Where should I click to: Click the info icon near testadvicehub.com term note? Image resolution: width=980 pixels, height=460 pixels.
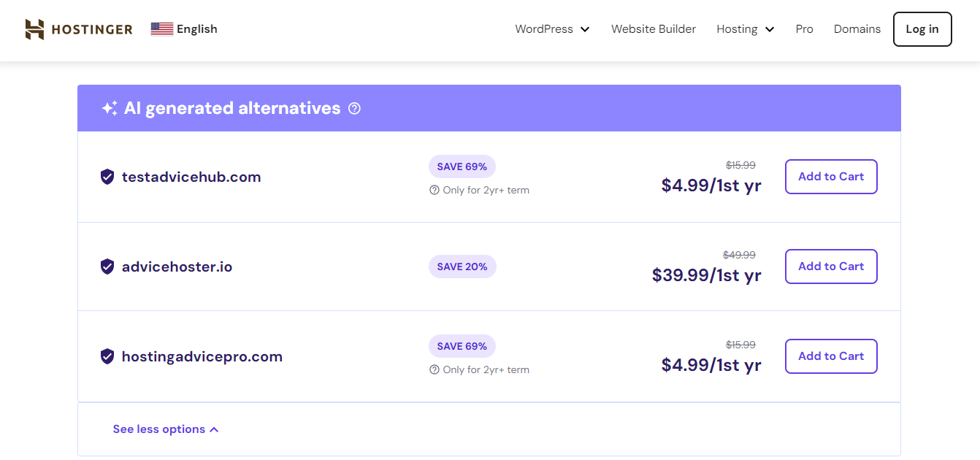pyautogui.click(x=434, y=190)
